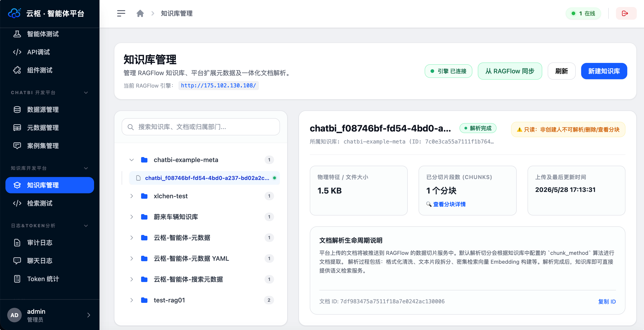This screenshot has height=330, width=644.
Task: Open 智能体测试 flask icon in sidebar
Action: coord(17,34)
